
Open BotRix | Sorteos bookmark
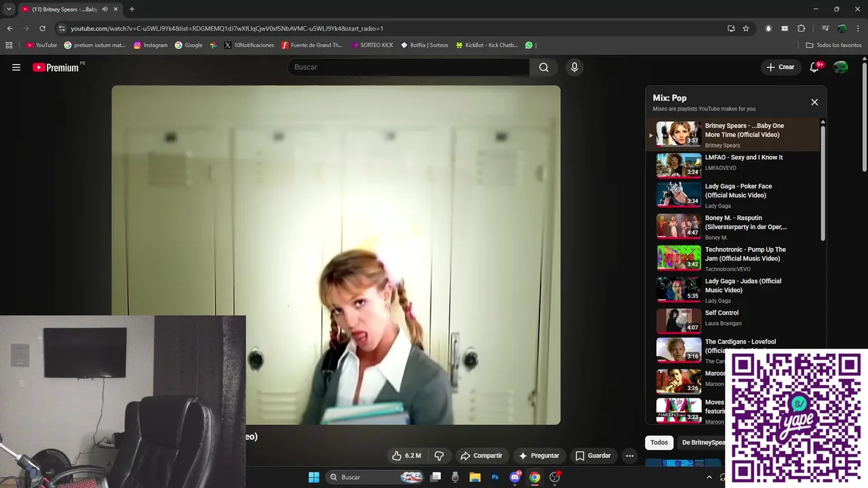[425, 45]
